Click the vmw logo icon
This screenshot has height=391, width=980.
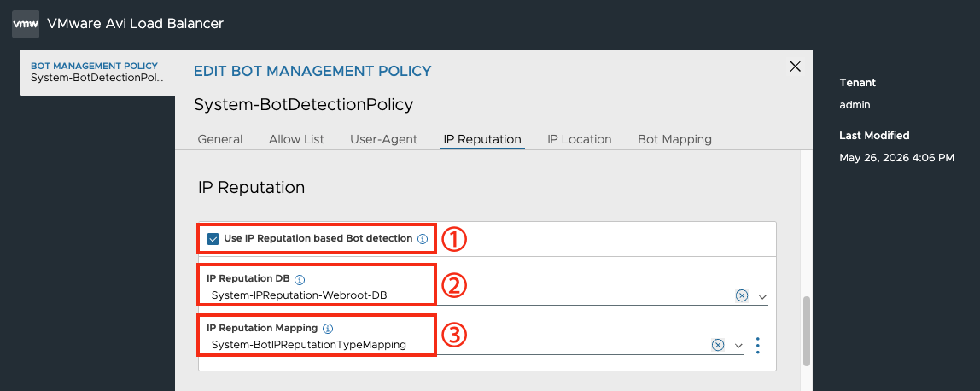(x=26, y=25)
